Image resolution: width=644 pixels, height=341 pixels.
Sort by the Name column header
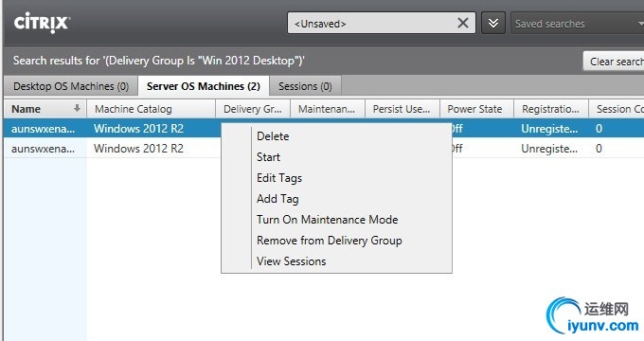pos(45,109)
